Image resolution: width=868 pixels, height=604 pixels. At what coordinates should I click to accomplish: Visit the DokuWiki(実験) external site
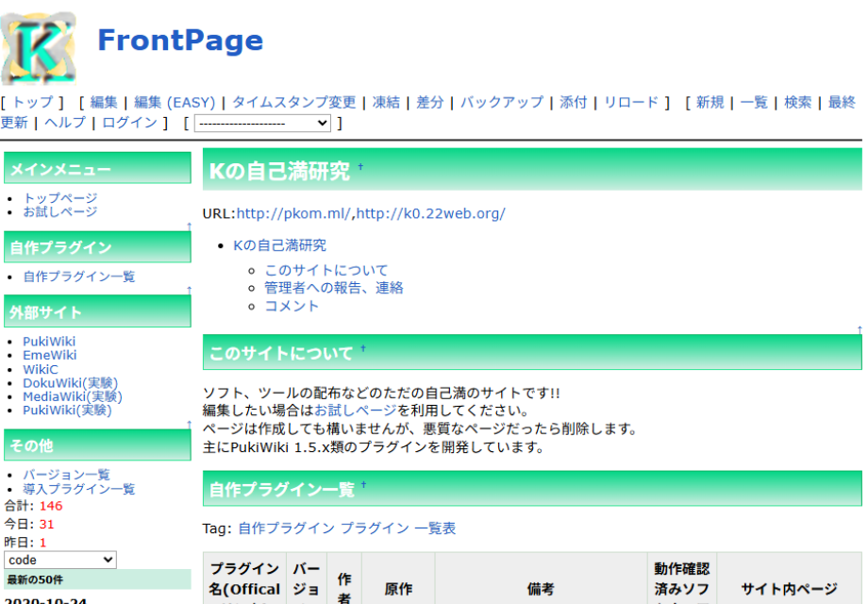pyautogui.click(x=69, y=383)
